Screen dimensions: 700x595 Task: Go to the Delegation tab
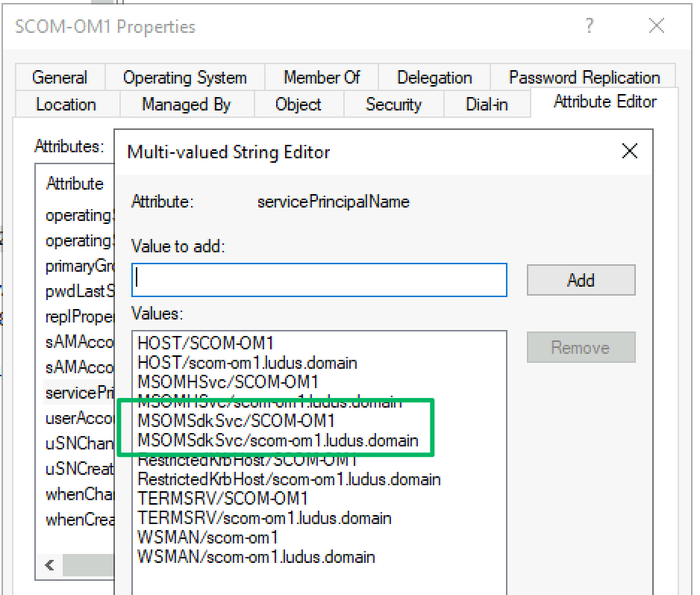[434, 78]
